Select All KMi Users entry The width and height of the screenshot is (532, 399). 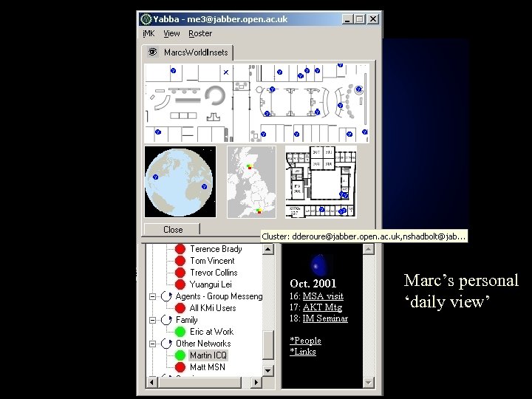tap(212, 308)
